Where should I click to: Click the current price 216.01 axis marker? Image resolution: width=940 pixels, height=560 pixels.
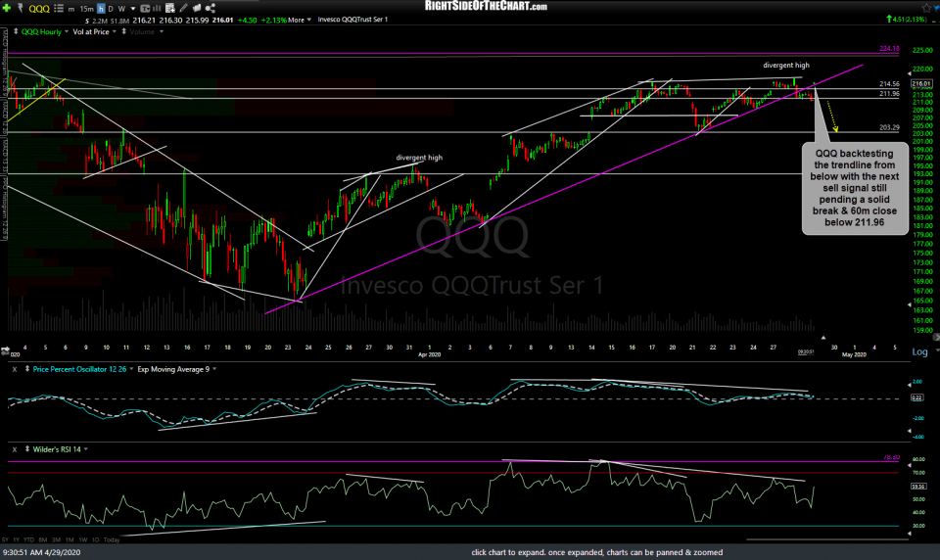tap(921, 84)
